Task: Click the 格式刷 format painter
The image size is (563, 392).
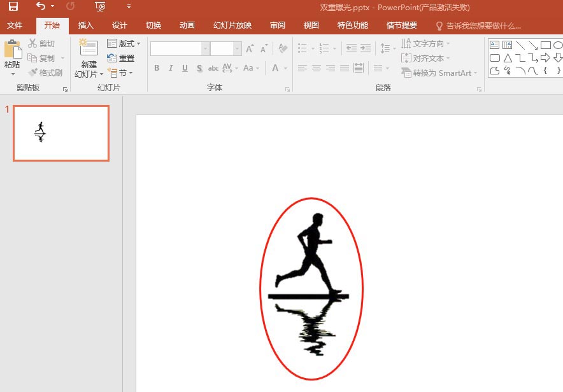Action: tap(45, 73)
